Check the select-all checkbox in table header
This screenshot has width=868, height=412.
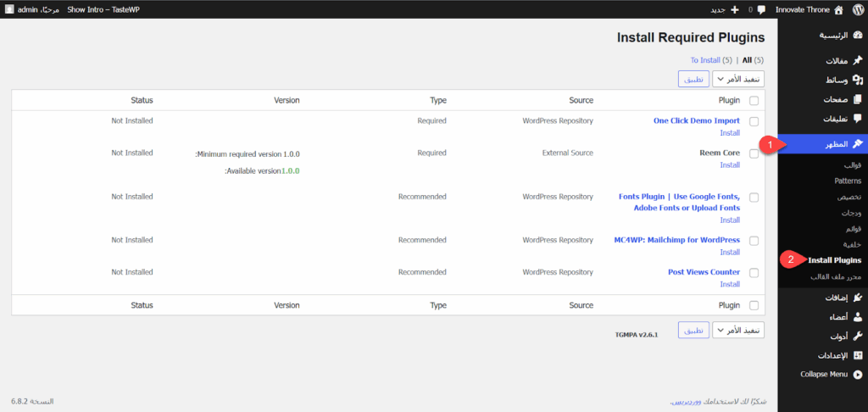tap(754, 101)
